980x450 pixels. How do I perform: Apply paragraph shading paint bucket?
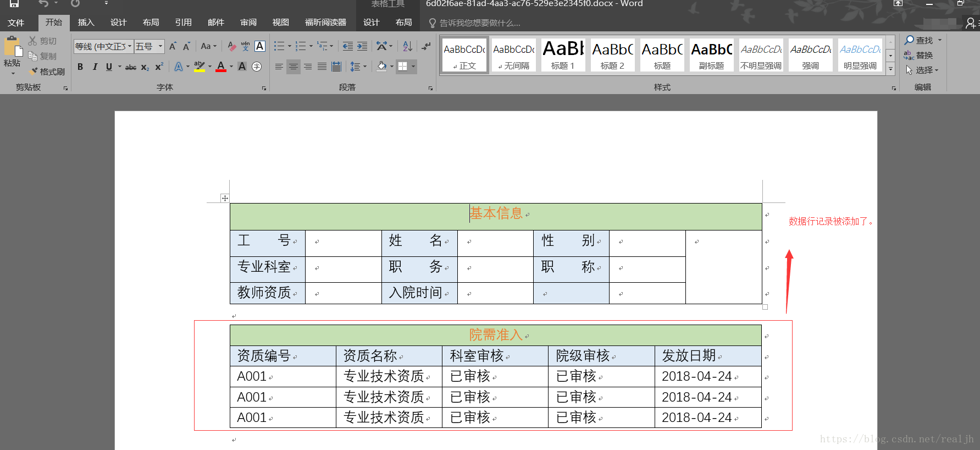(x=381, y=67)
